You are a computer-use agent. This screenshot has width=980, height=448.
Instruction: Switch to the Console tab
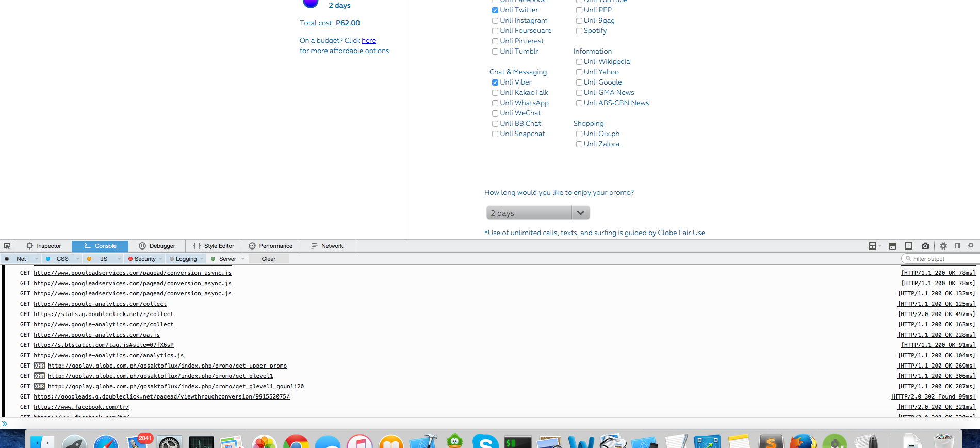click(x=100, y=246)
